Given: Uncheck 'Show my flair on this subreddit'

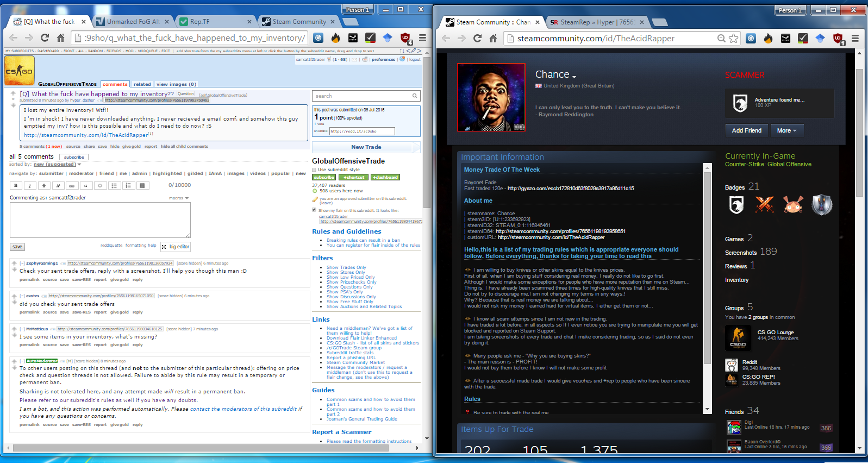Looking at the screenshot, I should click(314, 210).
